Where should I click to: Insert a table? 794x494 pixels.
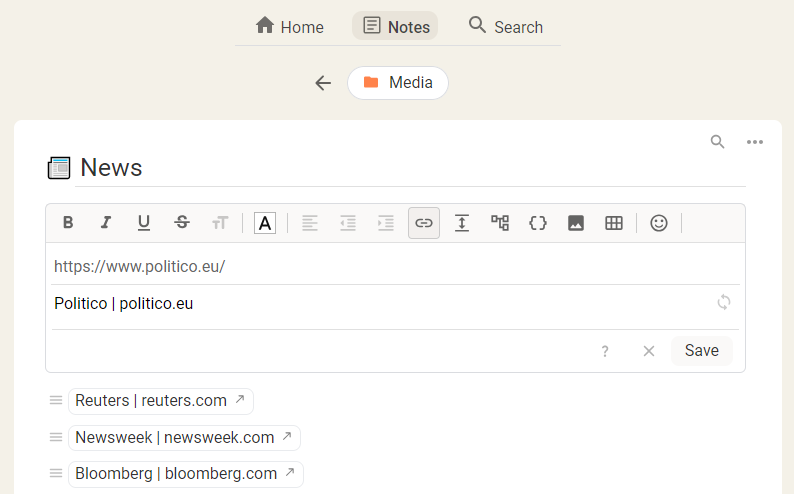(614, 223)
